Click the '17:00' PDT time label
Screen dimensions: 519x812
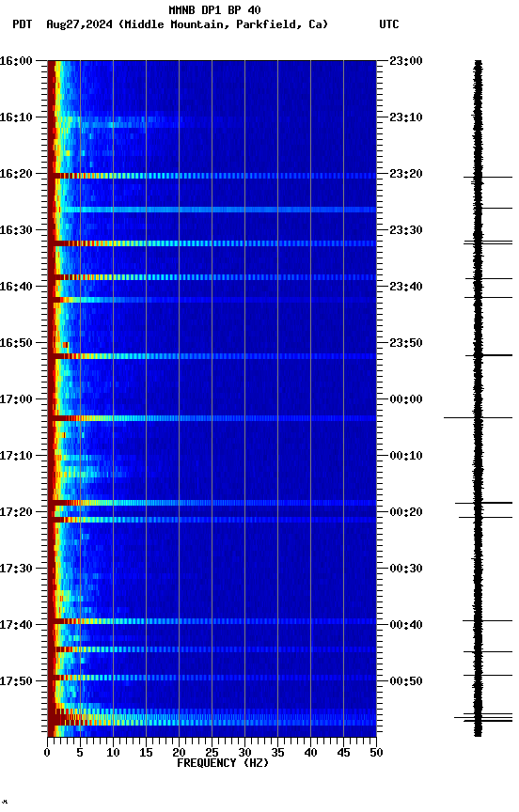click(16, 399)
